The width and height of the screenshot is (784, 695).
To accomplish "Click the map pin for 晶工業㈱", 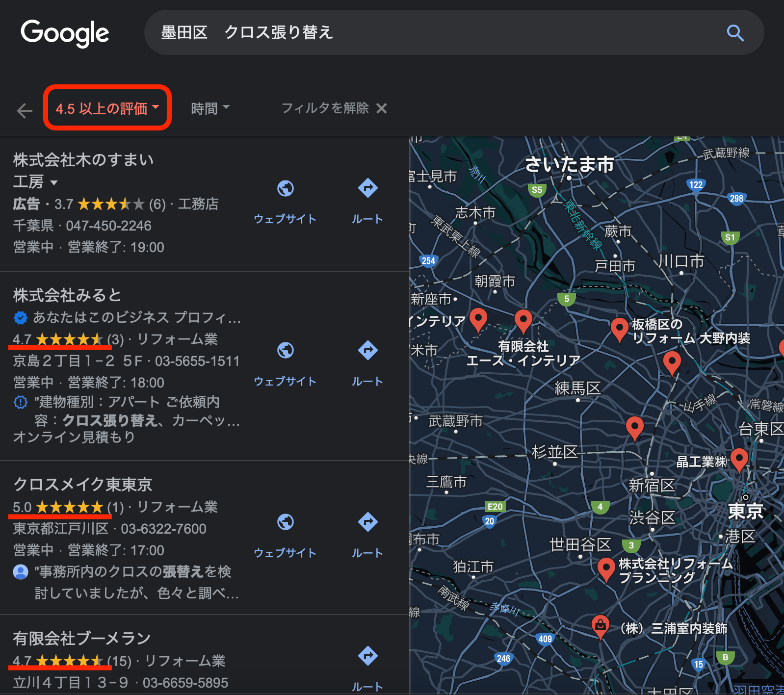I will (739, 460).
